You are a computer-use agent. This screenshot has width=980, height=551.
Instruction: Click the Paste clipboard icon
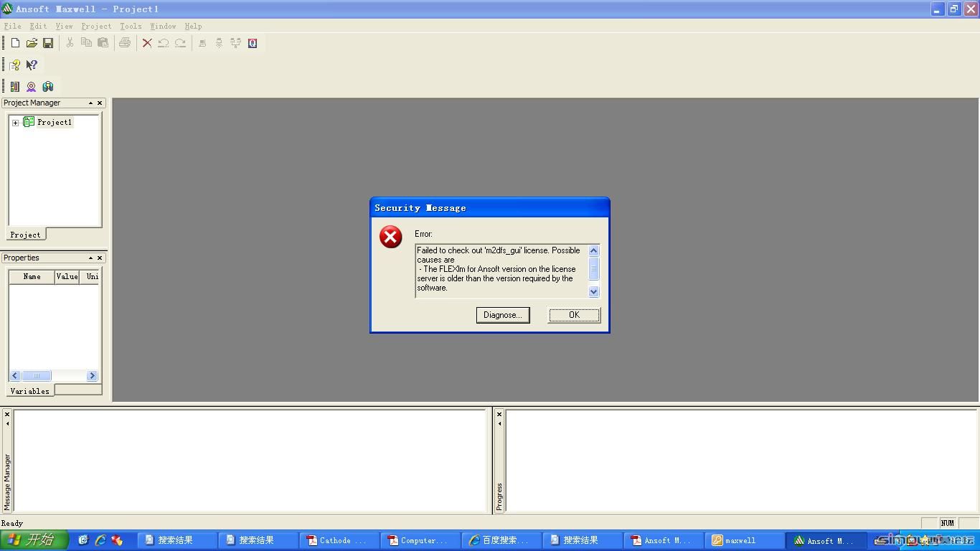click(x=103, y=43)
